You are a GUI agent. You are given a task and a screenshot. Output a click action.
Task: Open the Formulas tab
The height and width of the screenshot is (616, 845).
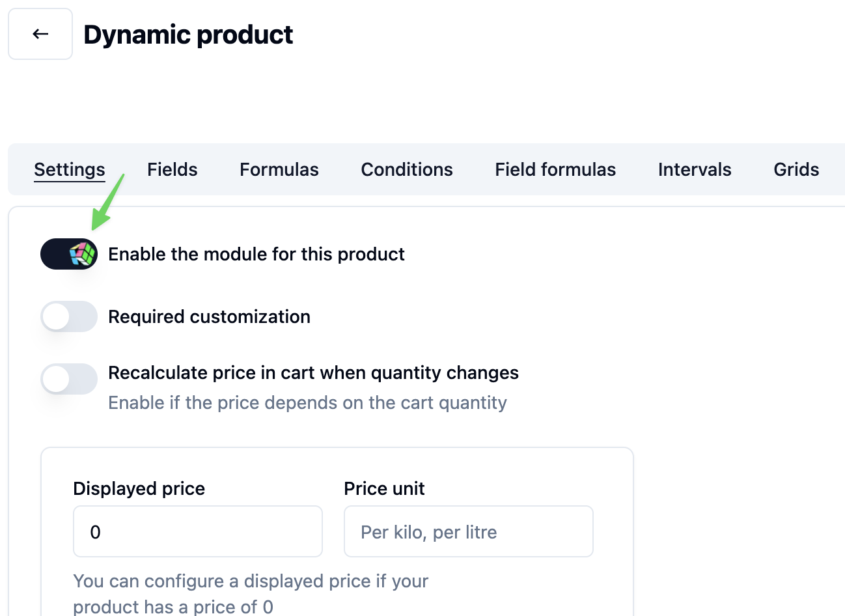click(279, 169)
